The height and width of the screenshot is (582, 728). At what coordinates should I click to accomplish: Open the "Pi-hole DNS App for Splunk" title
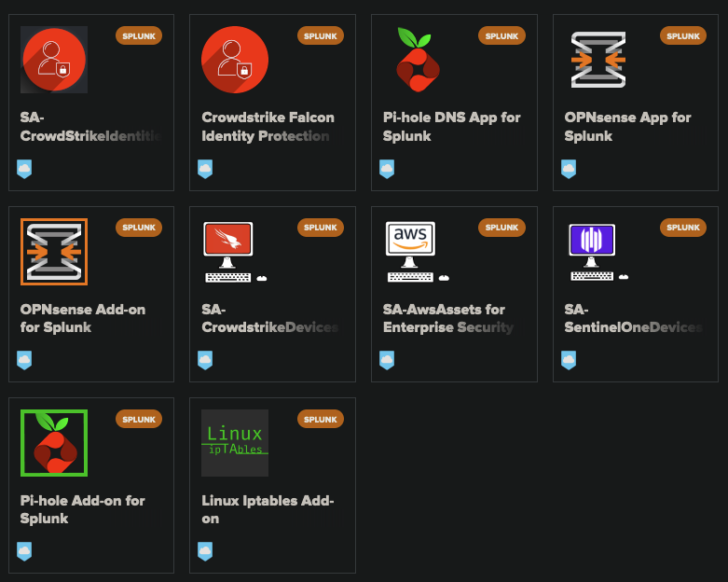pos(451,127)
